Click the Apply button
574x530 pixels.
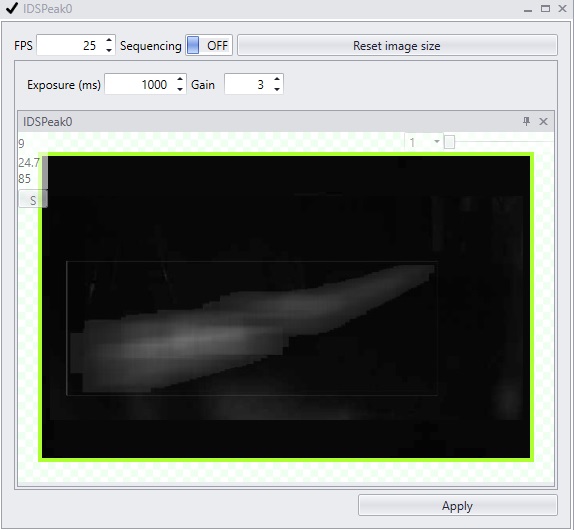[458, 505]
